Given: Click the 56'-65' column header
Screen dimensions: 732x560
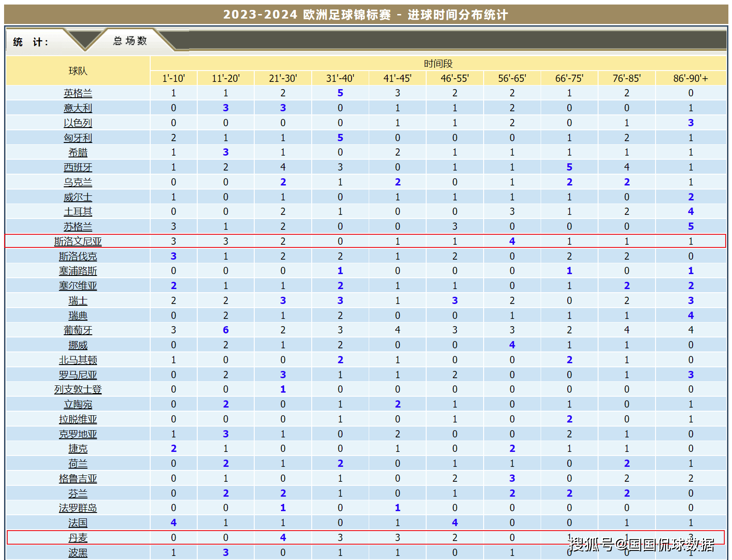Looking at the screenshot, I should (x=512, y=78).
